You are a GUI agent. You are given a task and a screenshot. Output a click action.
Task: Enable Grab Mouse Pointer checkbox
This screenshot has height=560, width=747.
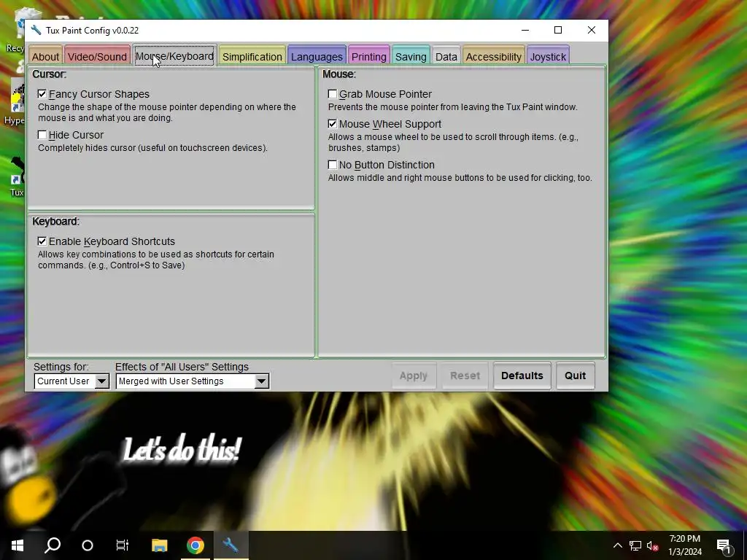coord(333,94)
